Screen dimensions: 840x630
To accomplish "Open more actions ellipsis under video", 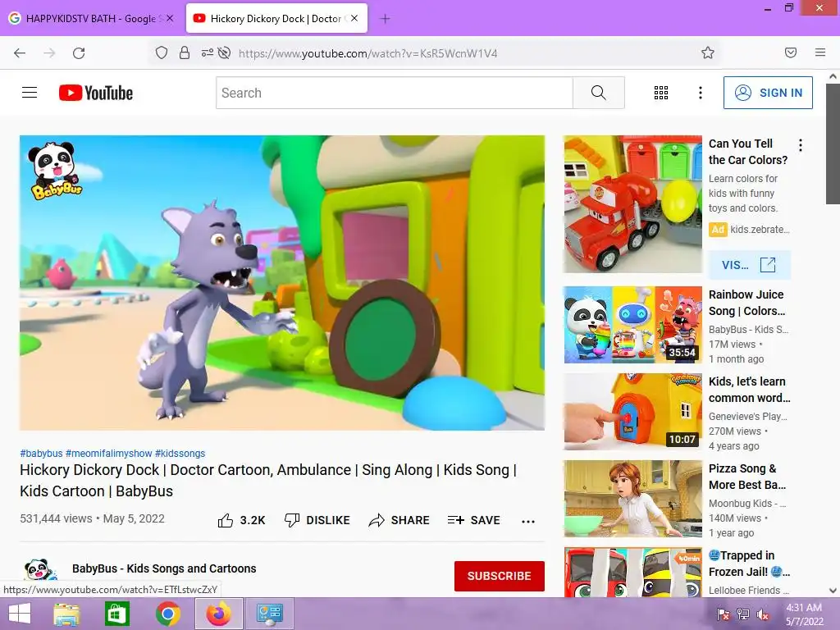I will (x=528, y=521).
